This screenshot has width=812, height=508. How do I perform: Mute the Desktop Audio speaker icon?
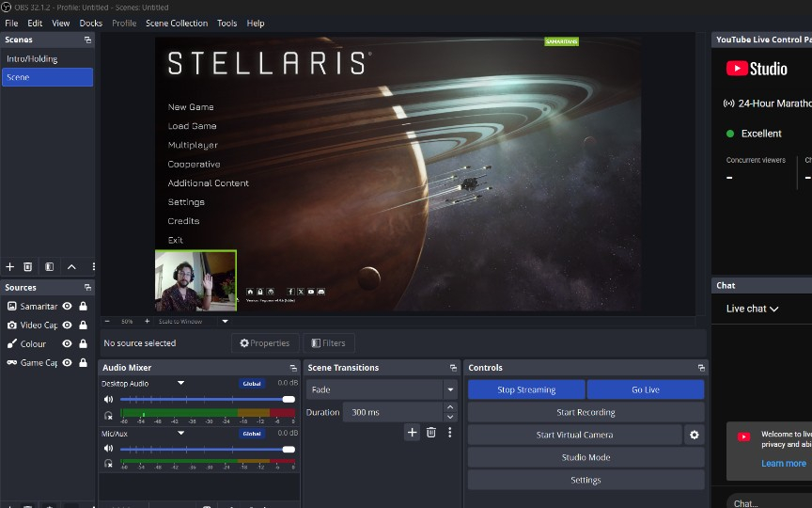[108, 399]
